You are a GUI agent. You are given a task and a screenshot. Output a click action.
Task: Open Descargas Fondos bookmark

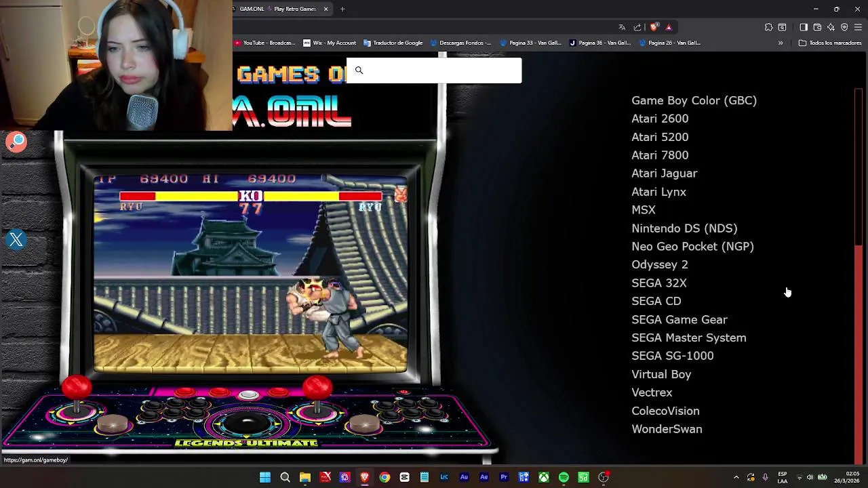460,43
